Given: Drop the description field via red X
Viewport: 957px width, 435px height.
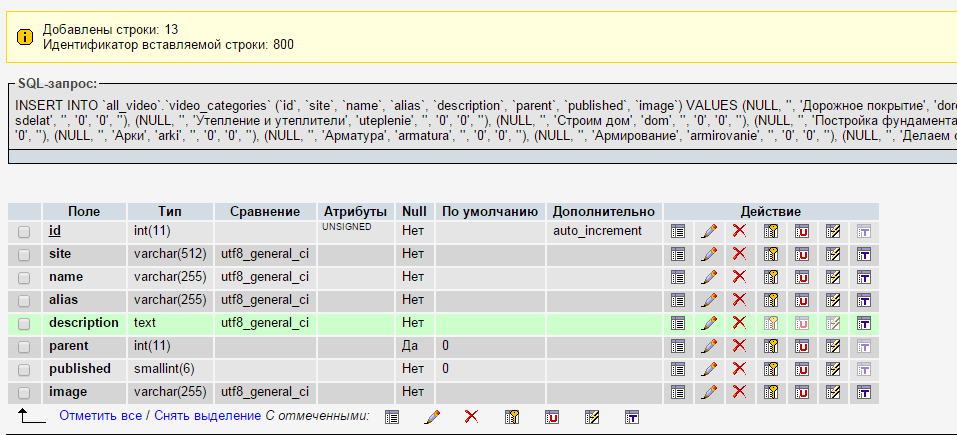Looking at the screenshot, I should [x=740, y=323].
